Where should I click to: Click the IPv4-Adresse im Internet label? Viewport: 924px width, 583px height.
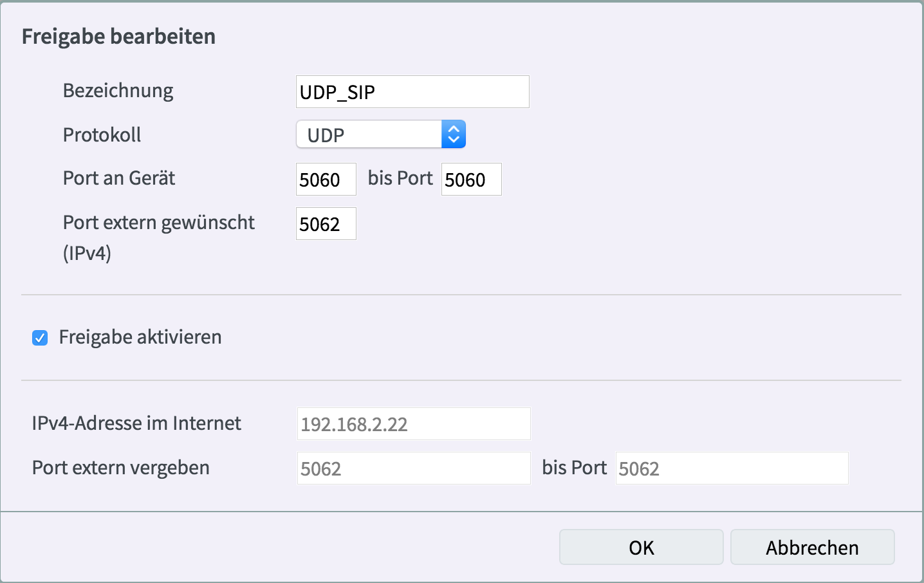pos(136,423)
